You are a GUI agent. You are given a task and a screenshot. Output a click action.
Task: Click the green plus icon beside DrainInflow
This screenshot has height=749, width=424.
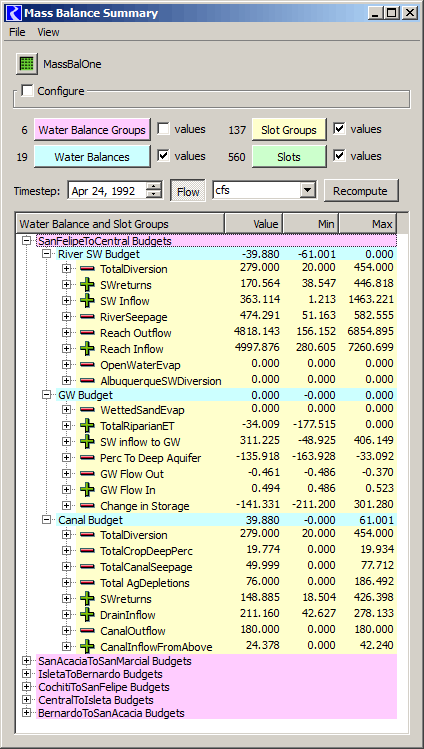pos(87,615)
